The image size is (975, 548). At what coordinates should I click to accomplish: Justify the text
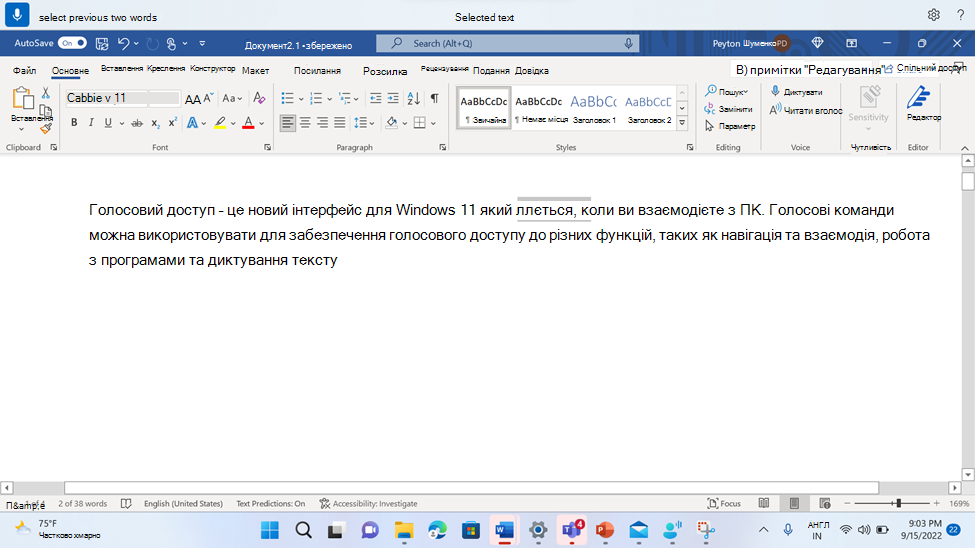340,123
